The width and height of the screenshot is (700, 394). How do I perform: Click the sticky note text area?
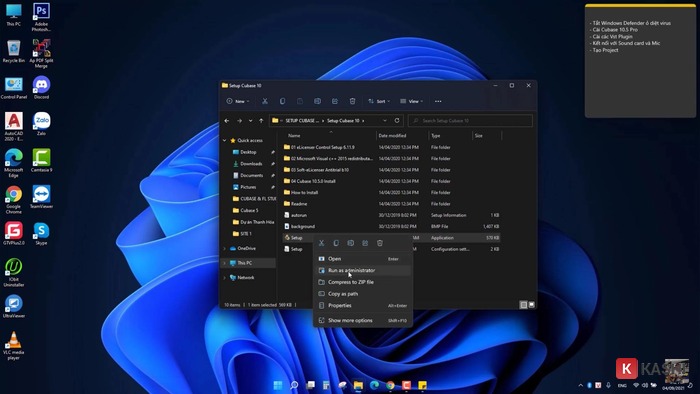(640, 62)
